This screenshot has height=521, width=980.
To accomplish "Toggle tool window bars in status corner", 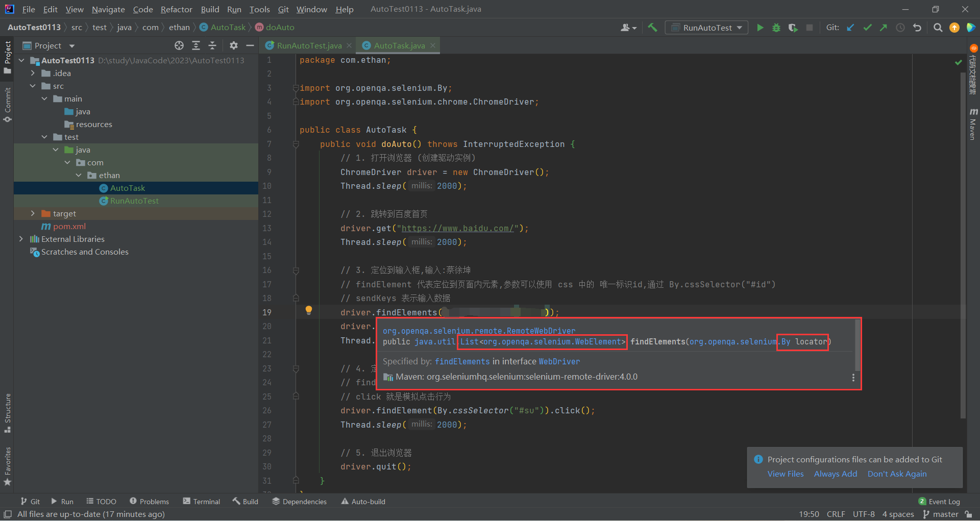I will (8, 514).
